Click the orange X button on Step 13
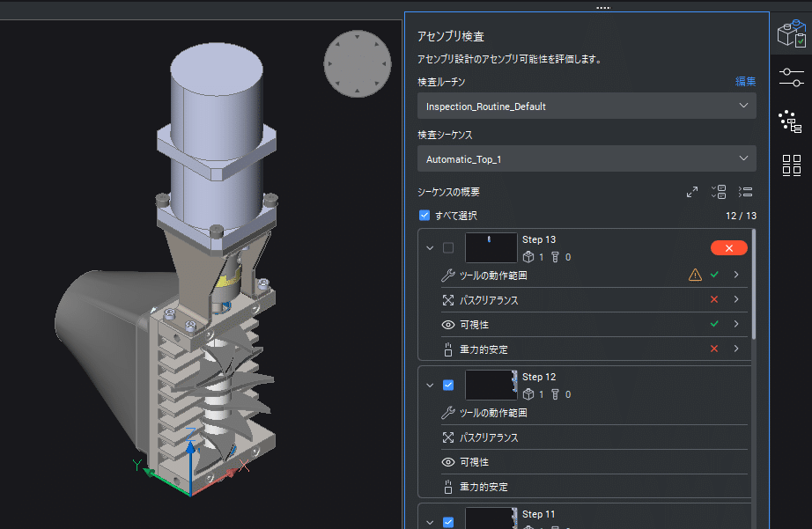The height and width of the screenshot is (529, 812). coord(728,247)
